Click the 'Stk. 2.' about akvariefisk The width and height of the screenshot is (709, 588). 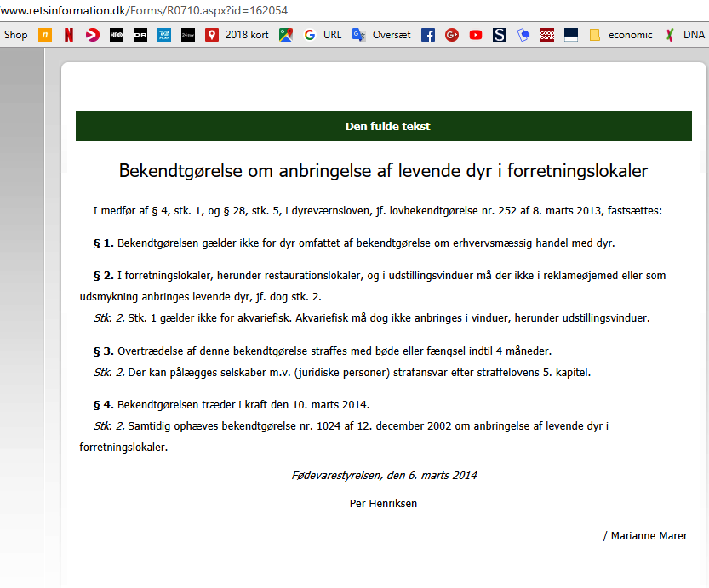pyautogui.click(x=109, y=317)
